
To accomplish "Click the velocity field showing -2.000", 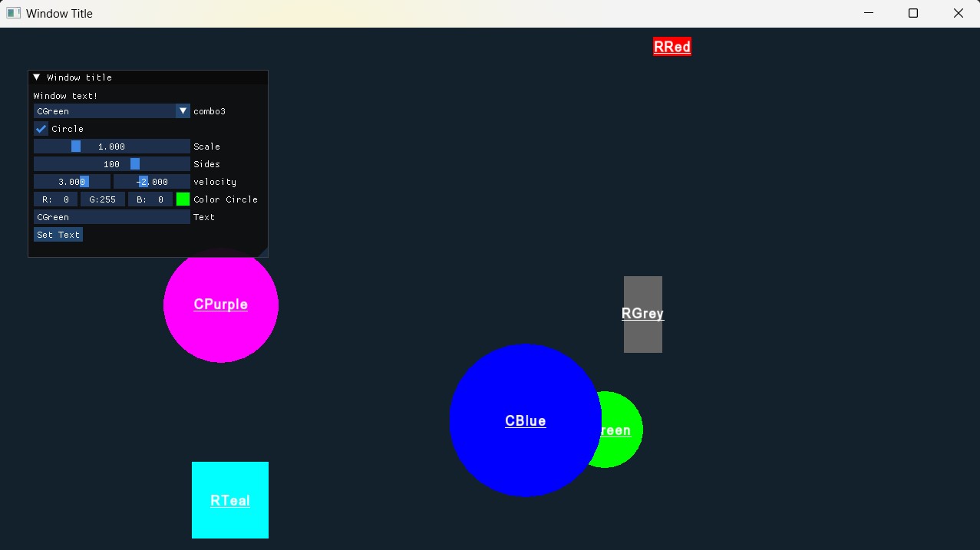I will coord(152,182).
